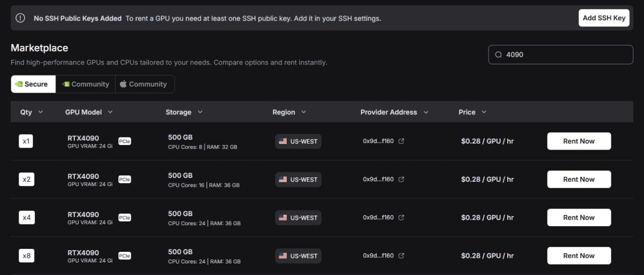Open external link icon for x4 provider address
Screen dimensions: 644x275
(401, 218)
